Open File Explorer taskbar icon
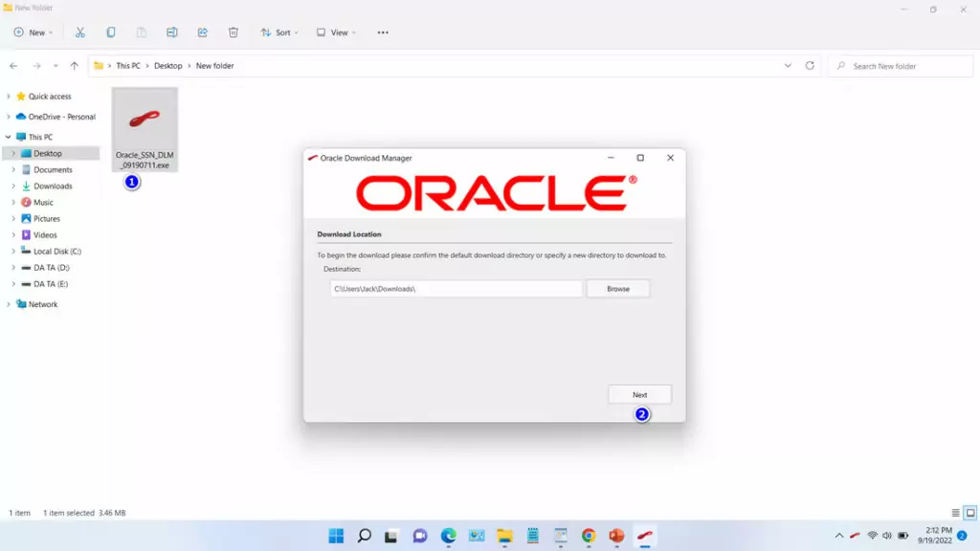This screenshot has height=551, width=980. [504, 536]
